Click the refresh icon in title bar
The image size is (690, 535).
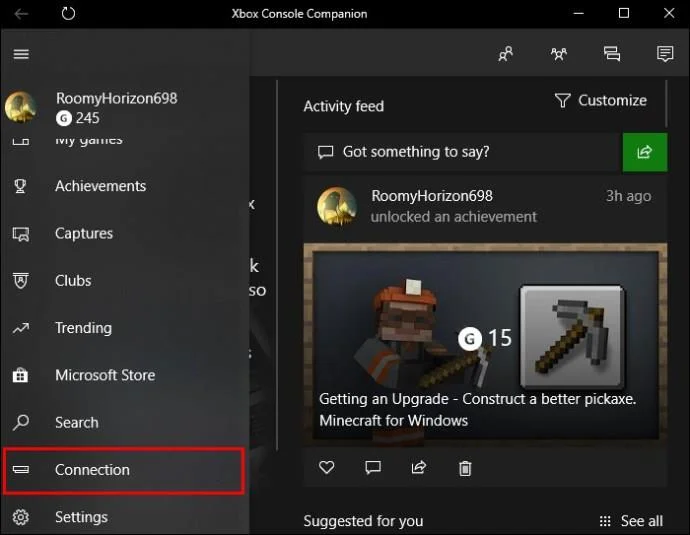pos(68,13)
